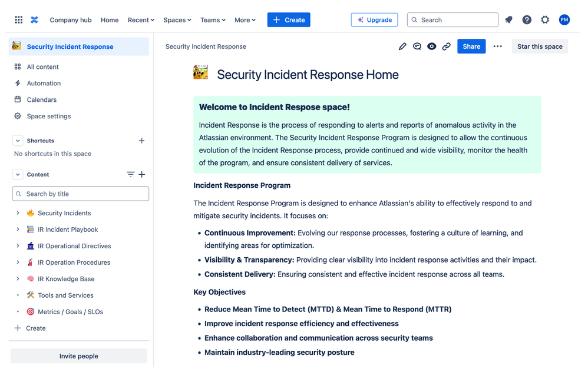Viewport: 588px width, 369px height.
Task: Focus the top Search field
Action: (x=452, y=20)
